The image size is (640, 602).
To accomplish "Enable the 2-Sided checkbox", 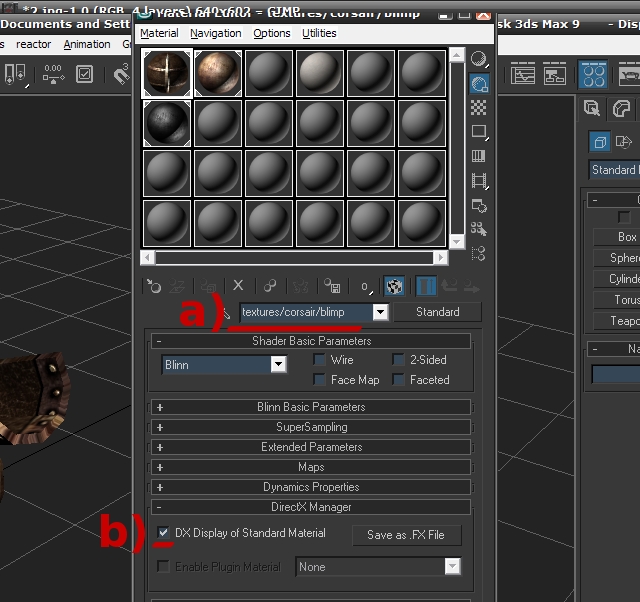I will 398,360.
